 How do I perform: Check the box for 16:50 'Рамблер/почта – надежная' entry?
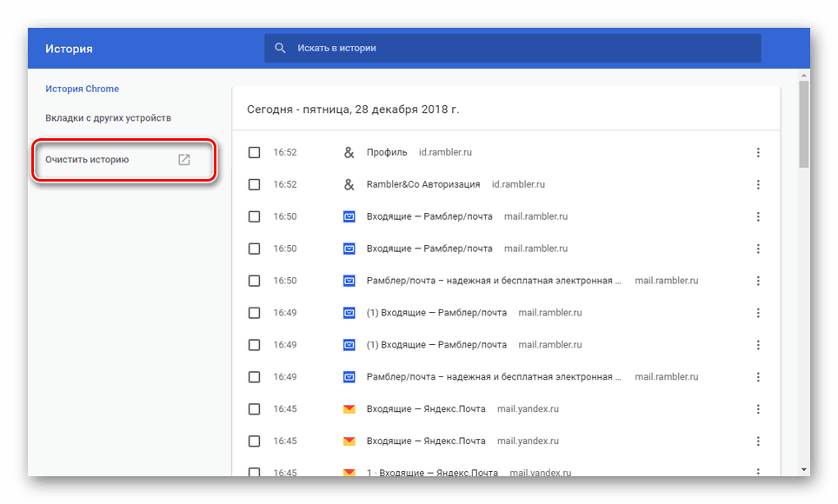[x=255, y=282]
